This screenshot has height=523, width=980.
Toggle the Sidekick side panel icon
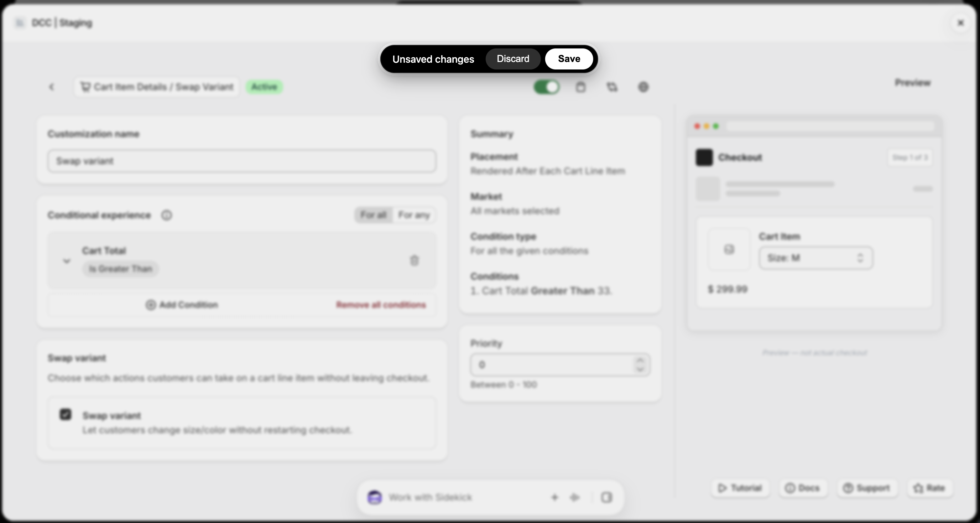click(606, 497)
